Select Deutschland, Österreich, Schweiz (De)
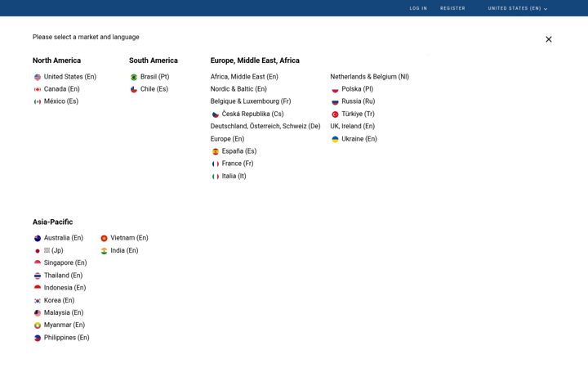Viewport: 588px width, 368px height. tap(265, 126)
